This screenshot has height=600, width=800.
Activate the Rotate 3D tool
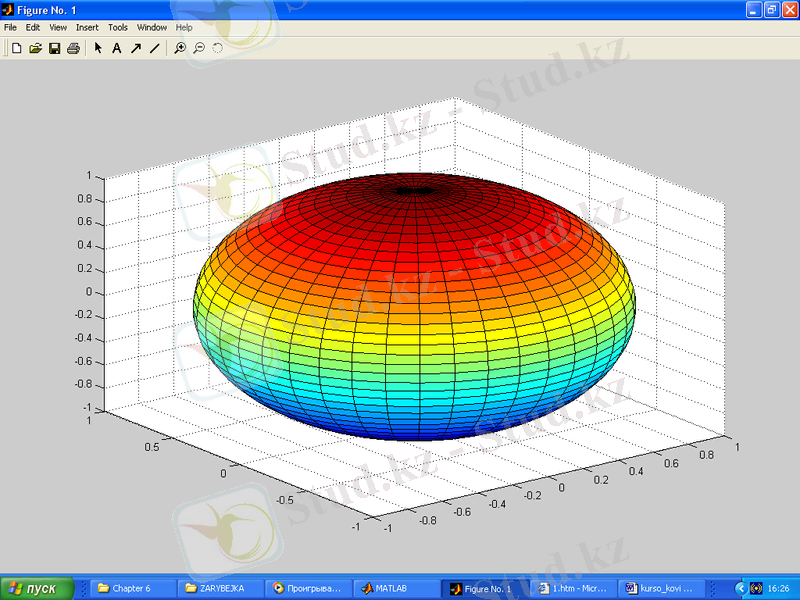pos(217,48)
